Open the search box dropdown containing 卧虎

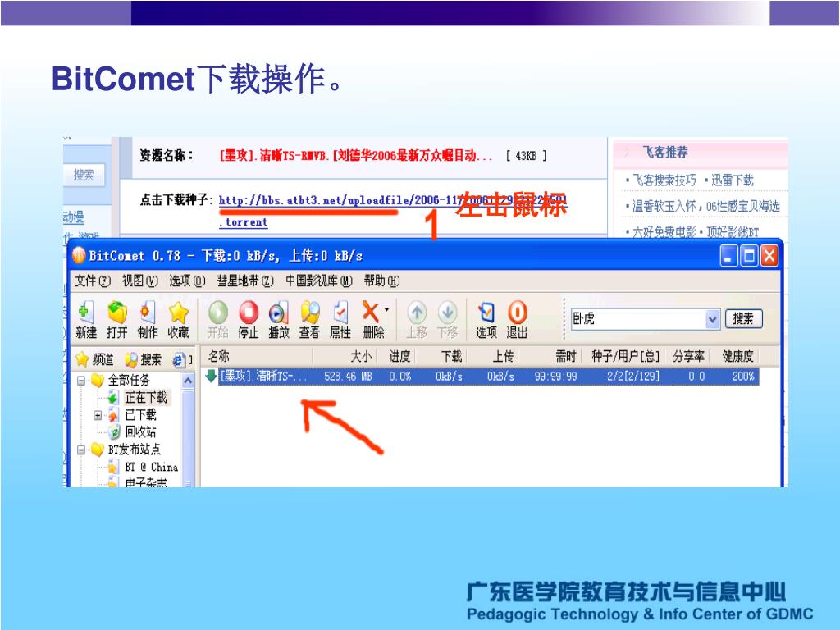(x=712, y=319)
